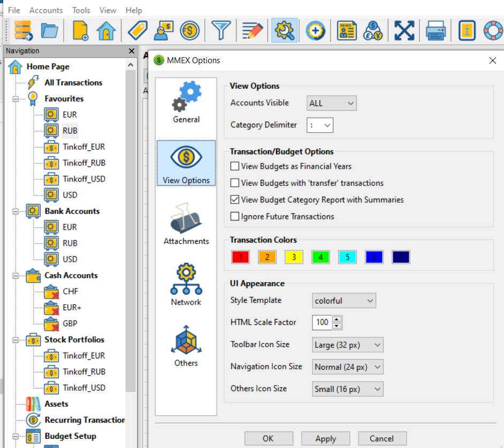Open Style Template dropdown

coord(343,301)
